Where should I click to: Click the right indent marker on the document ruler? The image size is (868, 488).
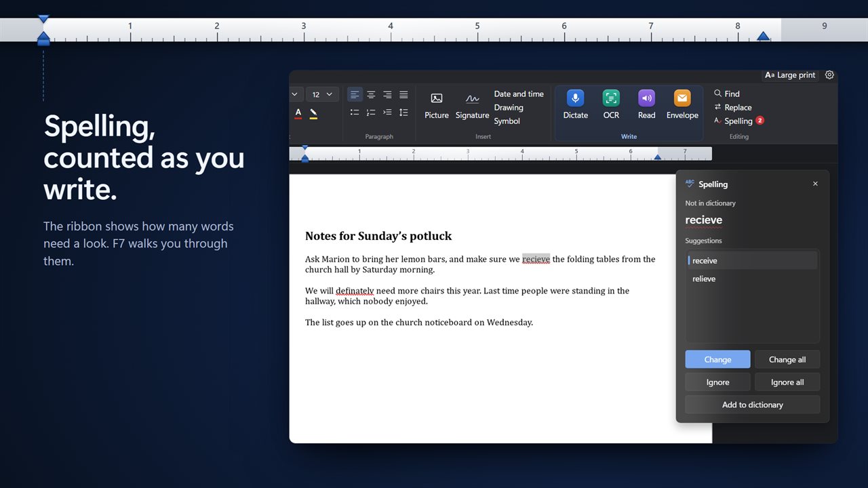point(657,157)
